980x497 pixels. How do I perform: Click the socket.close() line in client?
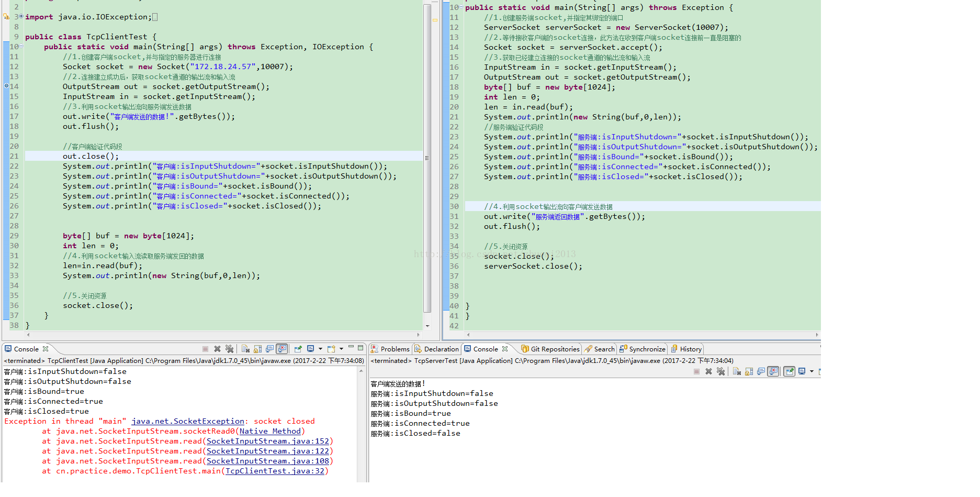point(98,305)
